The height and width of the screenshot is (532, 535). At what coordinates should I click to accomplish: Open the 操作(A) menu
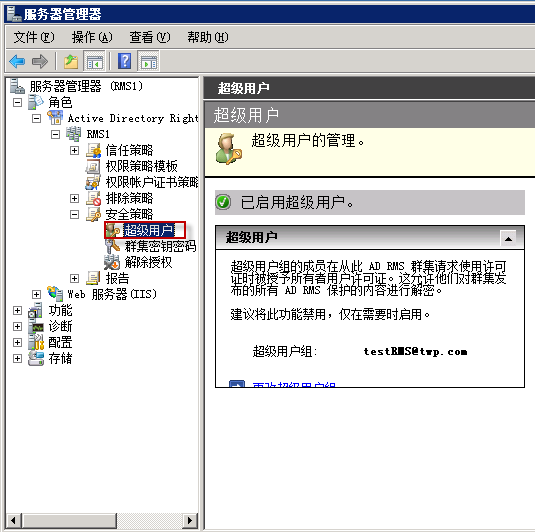click(x=92, y=37)
